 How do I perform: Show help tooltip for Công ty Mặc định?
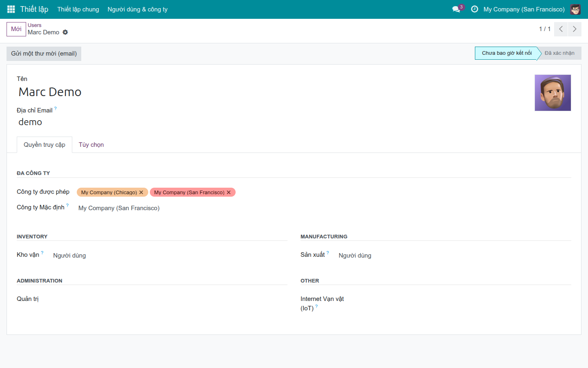point(67,205)
